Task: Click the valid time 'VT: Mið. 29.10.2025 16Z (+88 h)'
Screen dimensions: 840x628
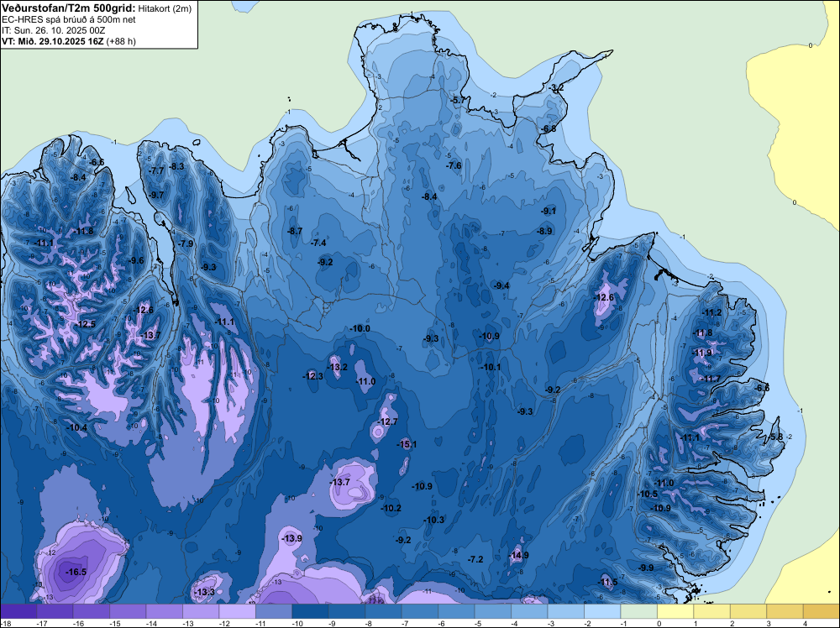Action: 69,41
